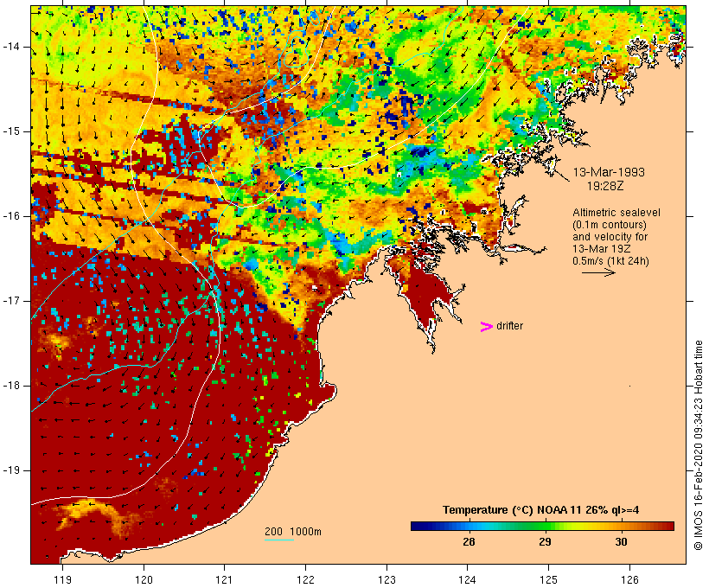Click the IMOS copyright timestamp text
This screenshot has height=588, width=709.
pyautogui.click(x=698, y=445)
